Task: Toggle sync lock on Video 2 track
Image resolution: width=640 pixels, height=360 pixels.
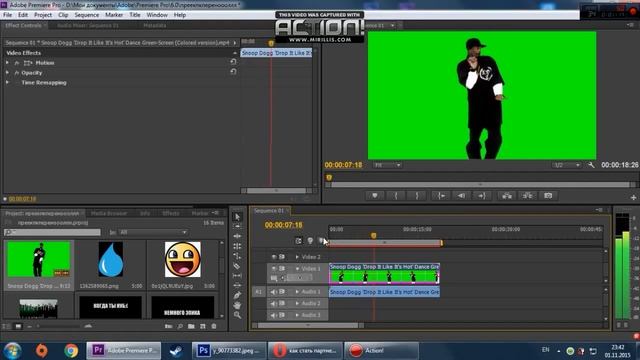Action: pyautogui.click(x=282, y=257)
